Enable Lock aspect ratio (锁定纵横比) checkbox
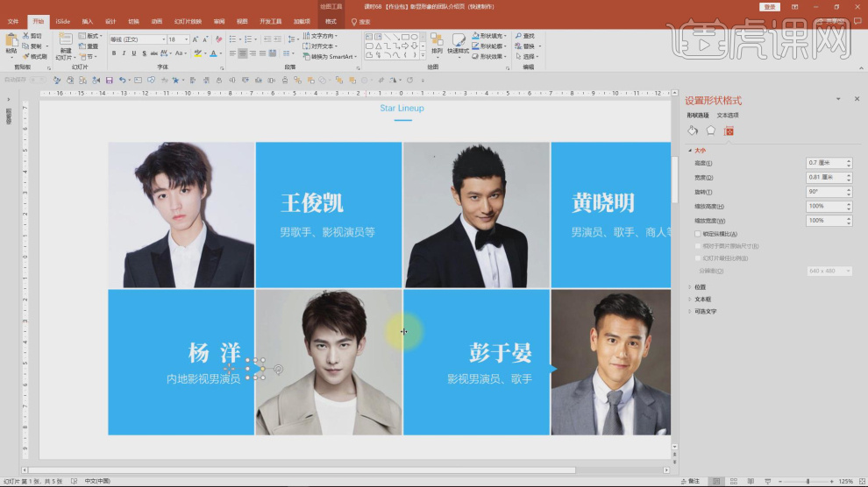The image size is (868, 487). [698, 234]
